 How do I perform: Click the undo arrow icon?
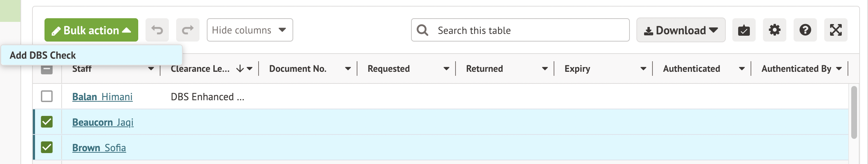click(x=157, y=30)
